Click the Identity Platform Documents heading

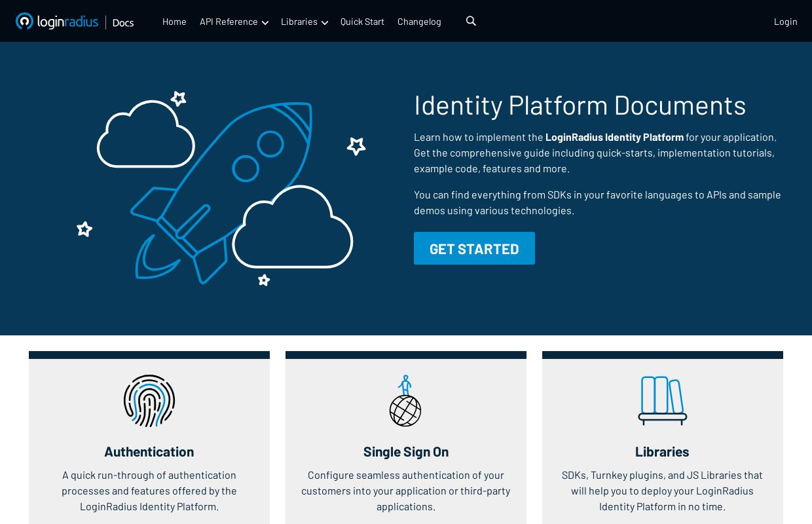point(580,105)
